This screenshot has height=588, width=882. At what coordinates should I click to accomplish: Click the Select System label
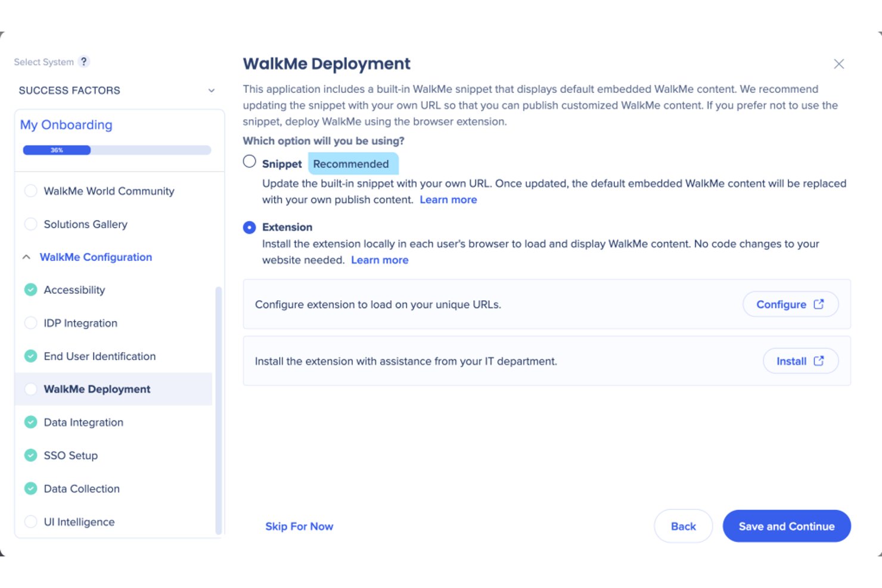44,62
